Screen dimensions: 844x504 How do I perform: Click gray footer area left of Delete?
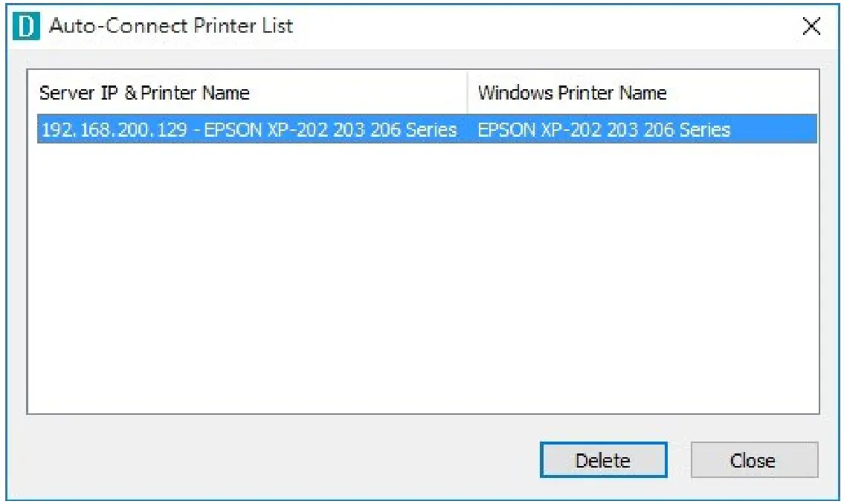pyautogui.click(x=283, y=460)
